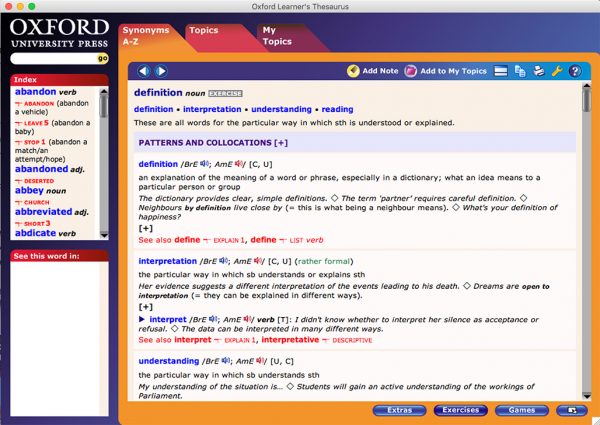Click index scrollbar down arrow
The width and height of the screenshot is (600, 425).
(104, 235)
